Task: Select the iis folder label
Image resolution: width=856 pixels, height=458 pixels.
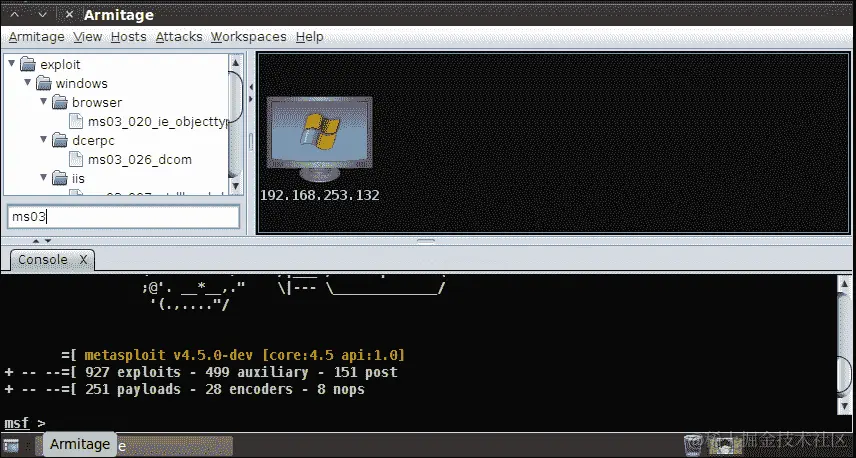Action: pos(78,179)
